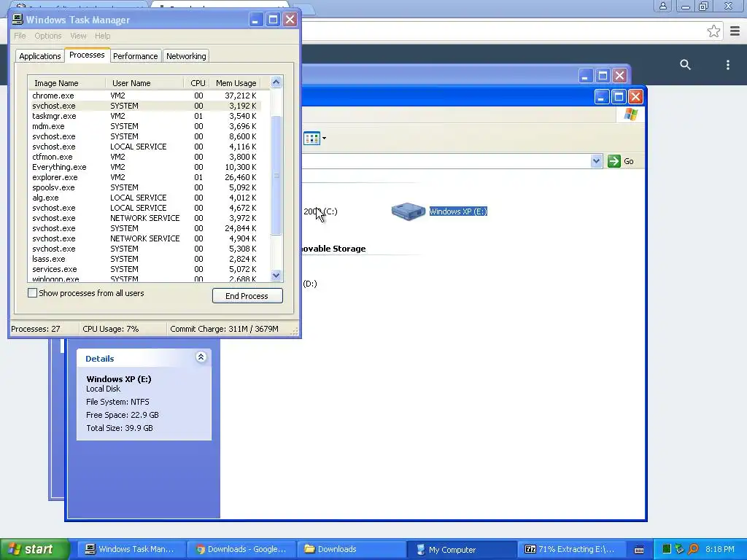
Task: Click the Windows XP (E:) drive label
Action: (x=458, y=211)
